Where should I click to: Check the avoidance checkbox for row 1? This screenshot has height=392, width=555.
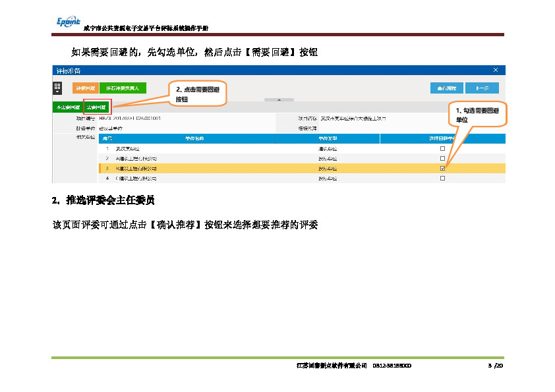point(442,150)
